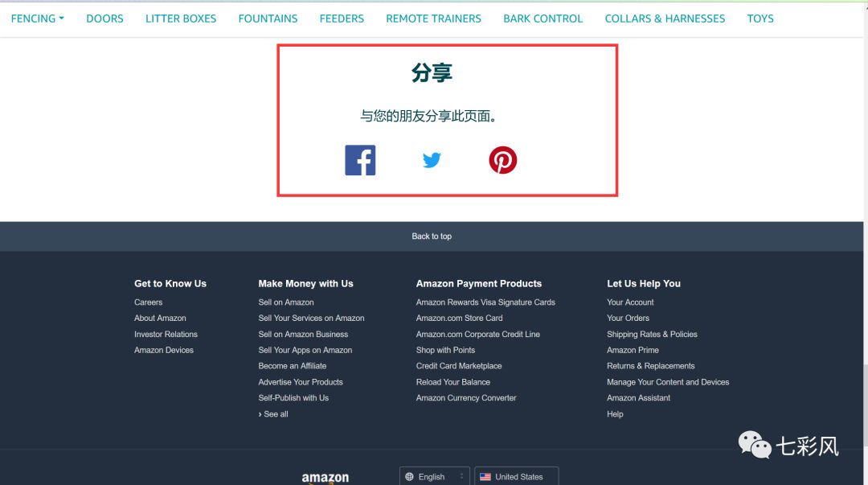Click Amazon Prime footer link
This screenshot has width=868, height=485.
tap(633, 351)
